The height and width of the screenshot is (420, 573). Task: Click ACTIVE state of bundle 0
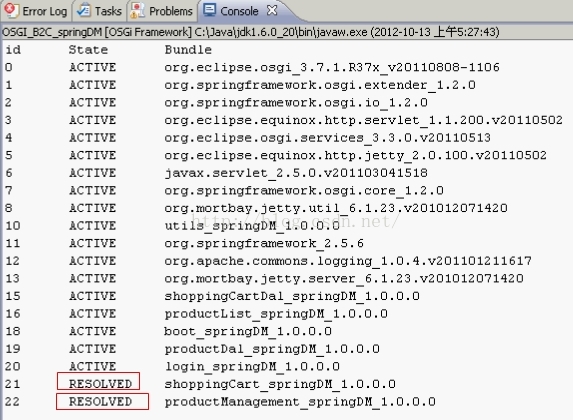coord(92,67)
